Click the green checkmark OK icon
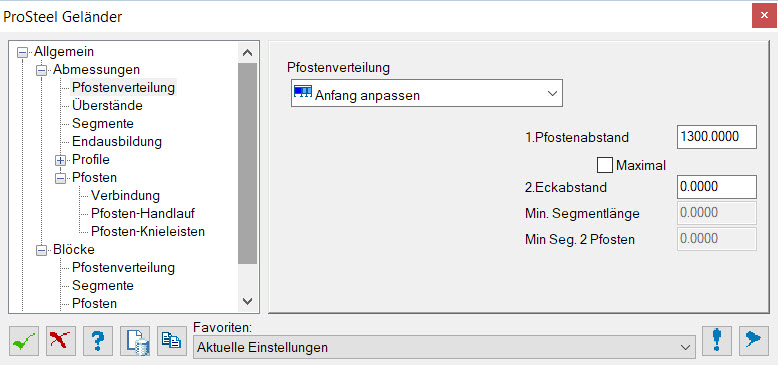This screenshot has width=778, height=365. (24, 341)
